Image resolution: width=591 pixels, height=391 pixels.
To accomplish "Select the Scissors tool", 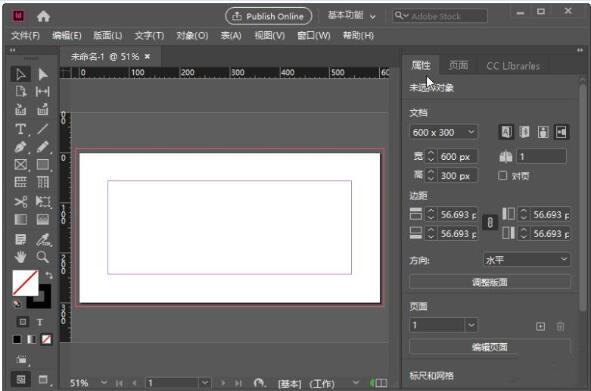I will point(20,202).
